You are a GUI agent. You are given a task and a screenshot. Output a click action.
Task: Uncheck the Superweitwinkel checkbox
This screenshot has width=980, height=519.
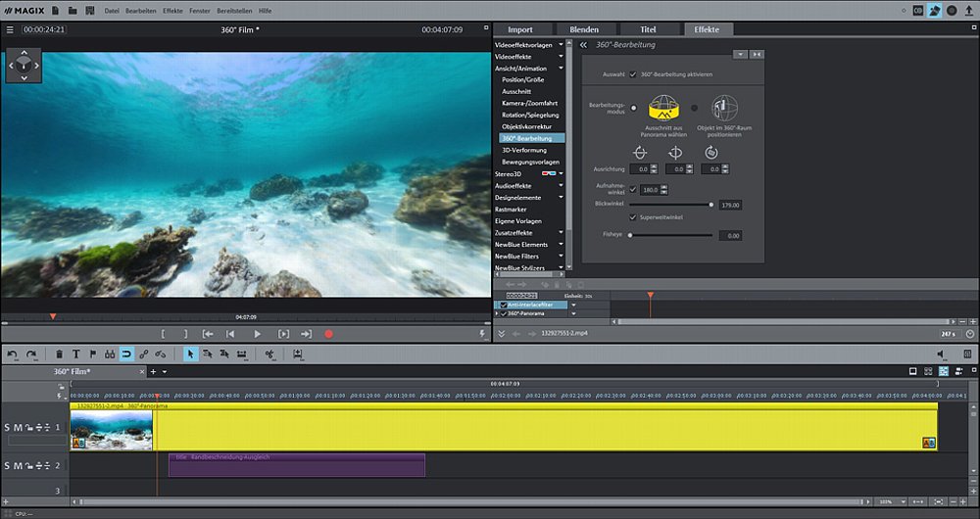coord(633,217)
